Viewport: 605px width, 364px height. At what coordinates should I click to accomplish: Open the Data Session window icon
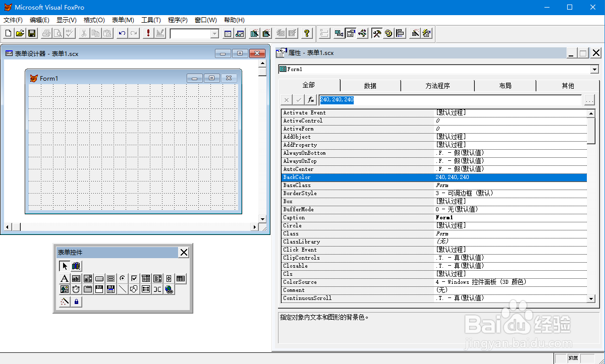(240, 33)
